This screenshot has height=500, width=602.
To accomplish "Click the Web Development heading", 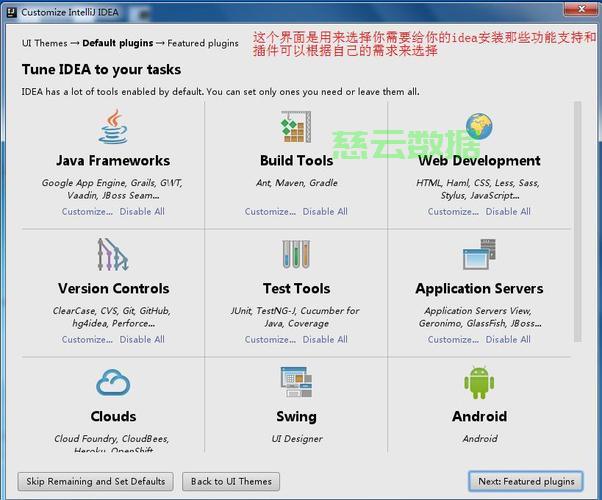I will (479, 161).
